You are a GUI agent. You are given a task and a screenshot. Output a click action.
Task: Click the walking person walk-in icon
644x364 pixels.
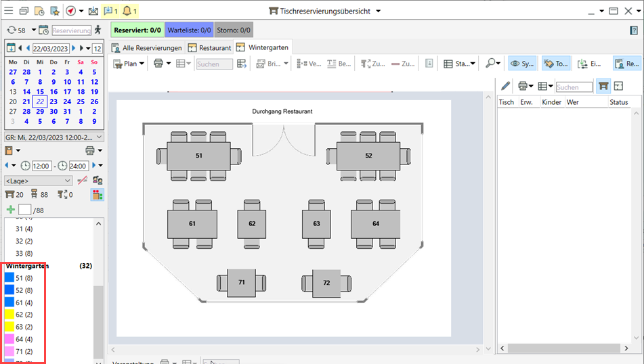(98, 30)
